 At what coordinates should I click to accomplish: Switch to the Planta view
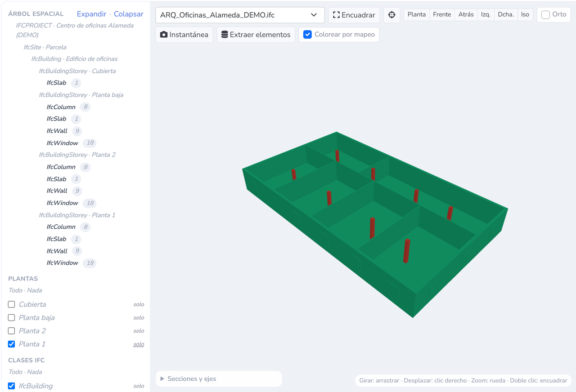coord(417,15)
